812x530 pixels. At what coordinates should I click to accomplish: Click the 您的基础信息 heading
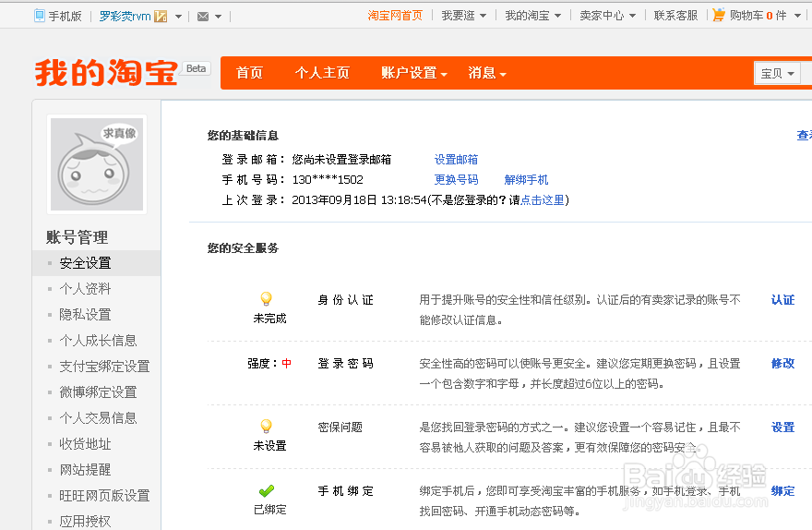[243, 136]
